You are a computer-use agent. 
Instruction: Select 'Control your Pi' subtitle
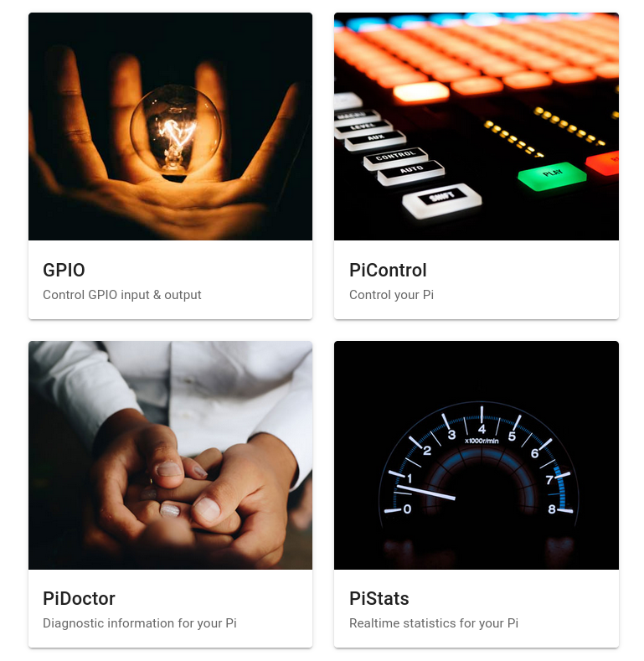(391, 295)
